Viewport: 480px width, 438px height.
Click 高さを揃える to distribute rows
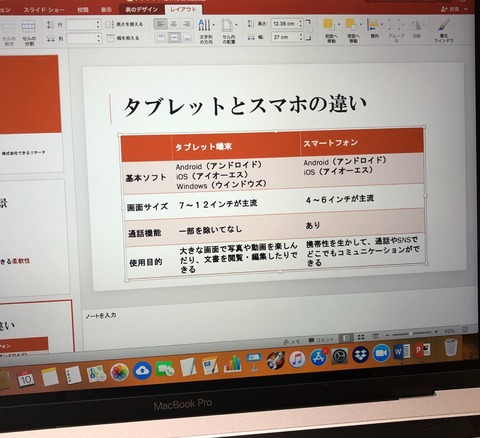[124, 24]
